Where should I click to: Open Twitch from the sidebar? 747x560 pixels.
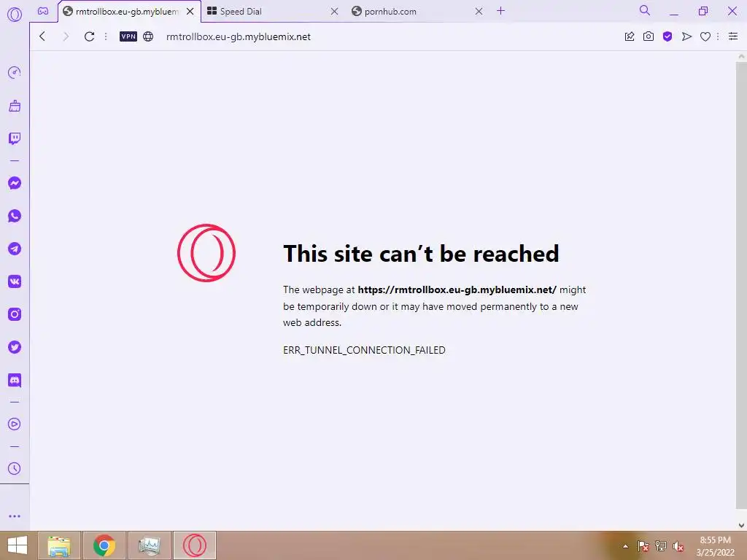tap(15, 139)
